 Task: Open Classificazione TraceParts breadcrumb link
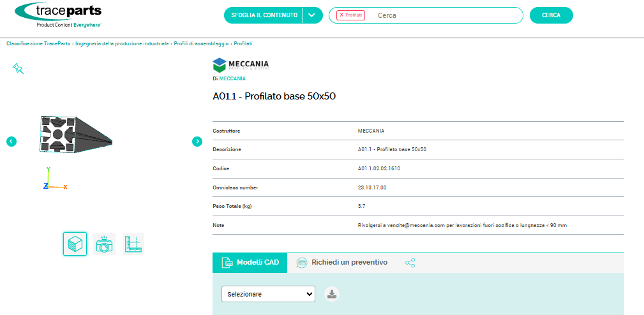[38, 43]
